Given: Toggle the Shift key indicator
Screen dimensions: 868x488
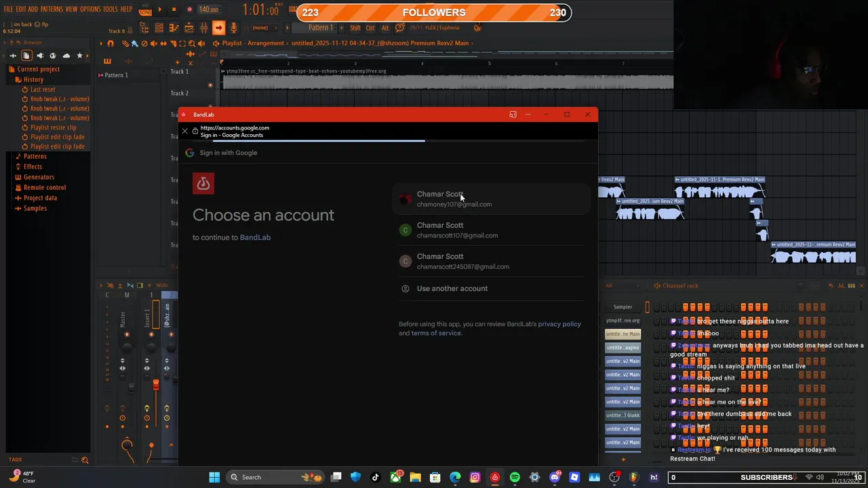Looking at the screenshot, I should [355, 28].
